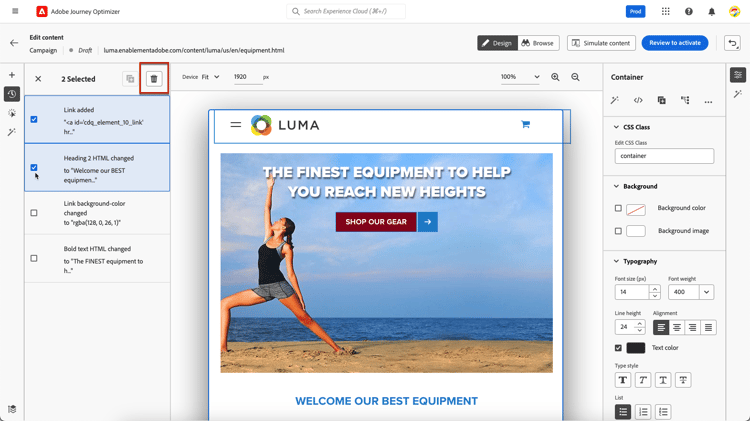Click the blue arrow next to SHOP OUR GEAR
This screenshot has width=750, height=421.
428,222
